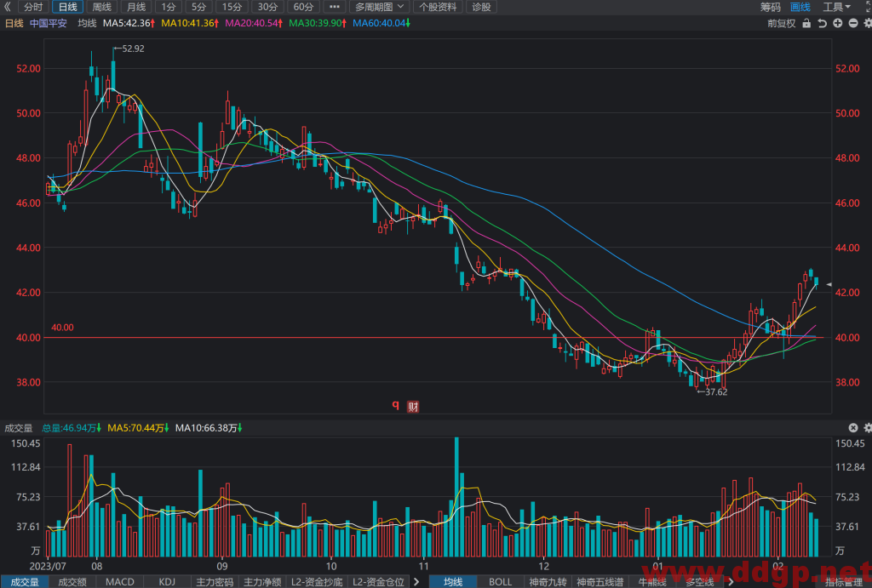This screenshot has height=588, width=872.
Task: Click the 总量:46.94万 volume label
Action: tap(72, 427)
